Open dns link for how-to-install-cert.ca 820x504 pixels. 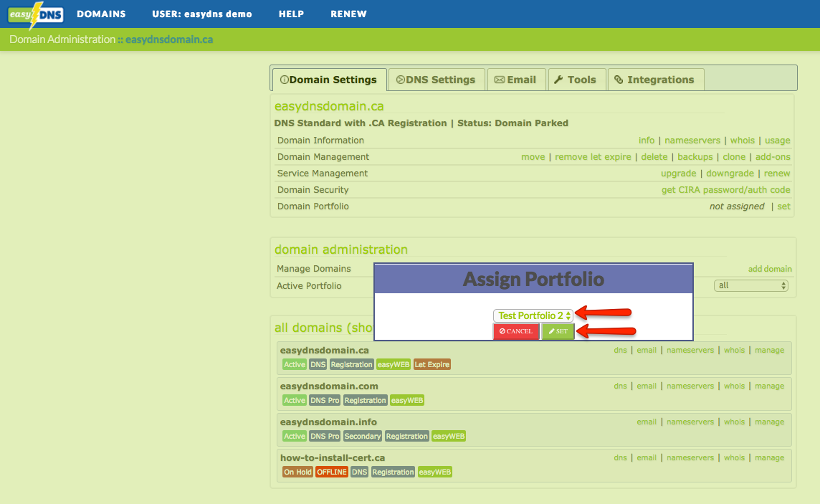620,457
